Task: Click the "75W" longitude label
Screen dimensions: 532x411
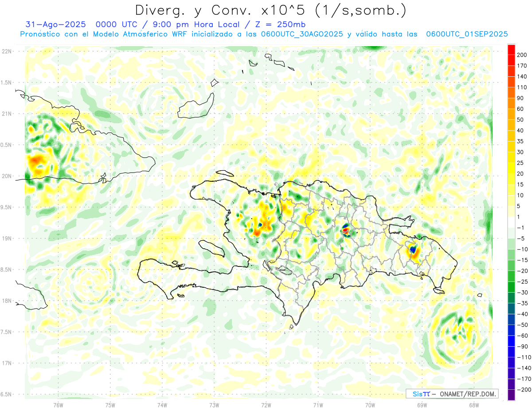Action: [x=110, y=405]
